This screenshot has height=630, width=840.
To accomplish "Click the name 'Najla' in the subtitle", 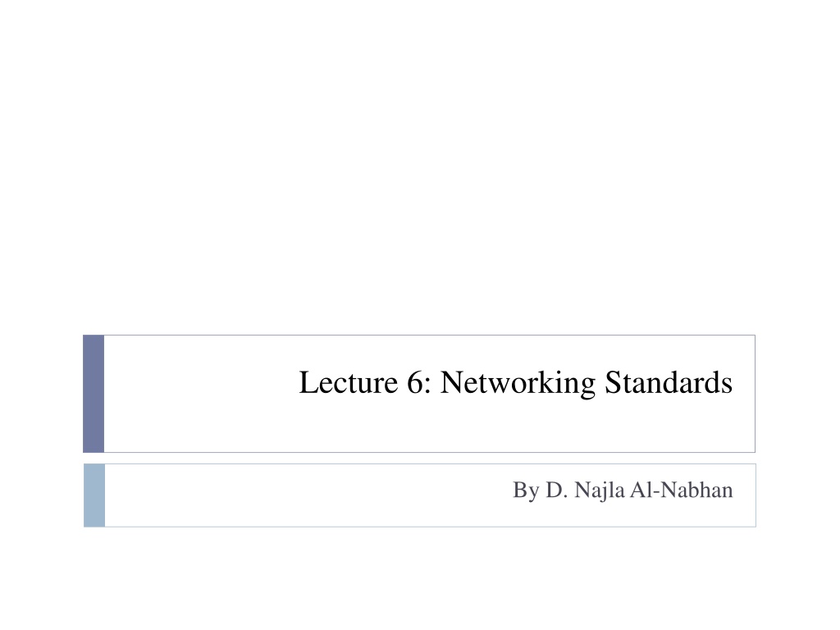I will click(600, 491).
